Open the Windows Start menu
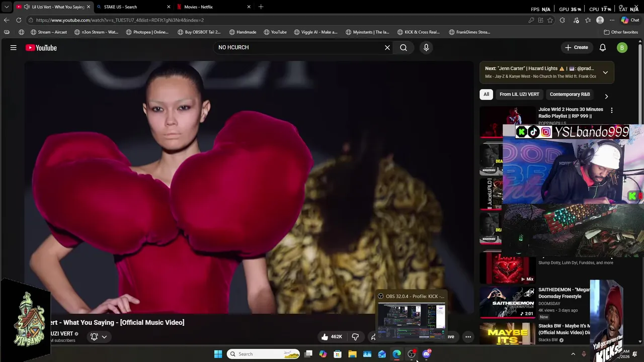 (218, 354)
